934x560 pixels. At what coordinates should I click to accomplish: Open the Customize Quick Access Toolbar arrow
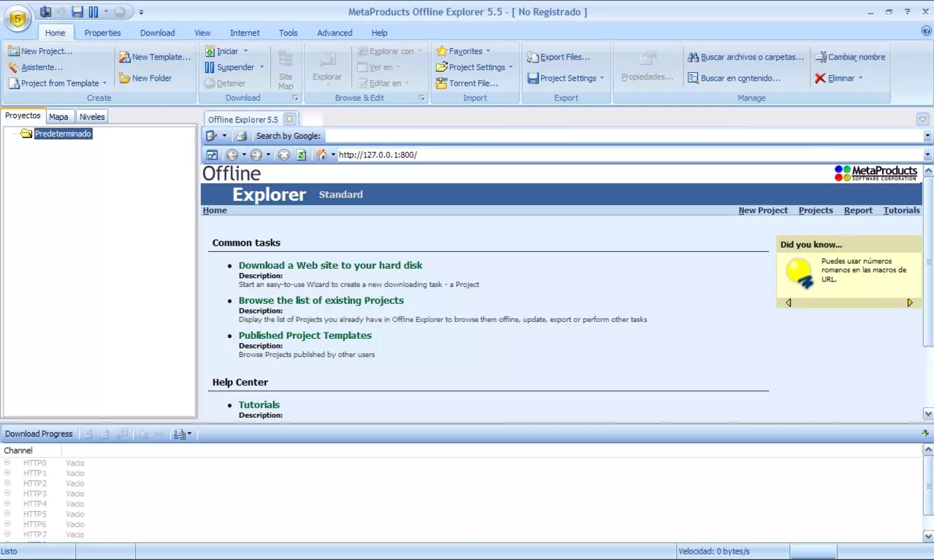141,12
